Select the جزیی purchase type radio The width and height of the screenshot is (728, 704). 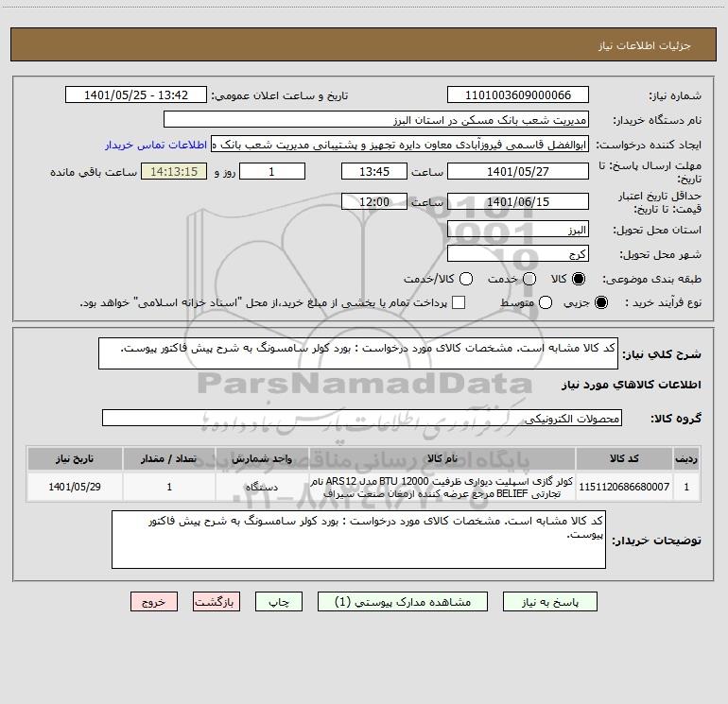(601, 302)
